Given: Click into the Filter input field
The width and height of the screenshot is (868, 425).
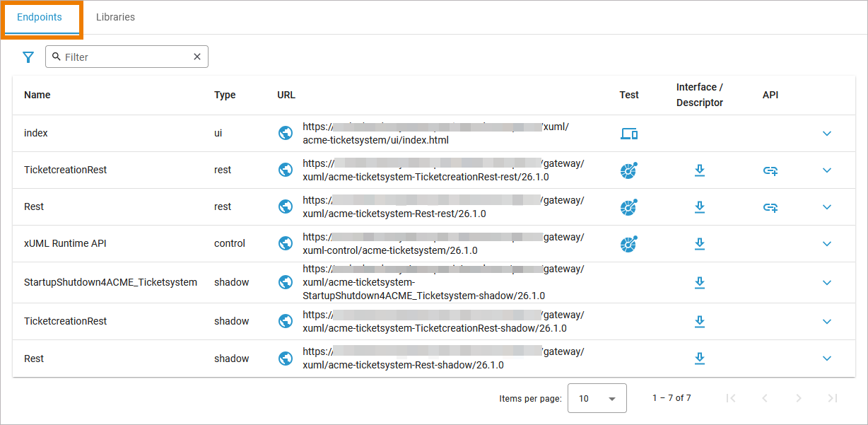Looking at the screenshot, I should (126, 57).
